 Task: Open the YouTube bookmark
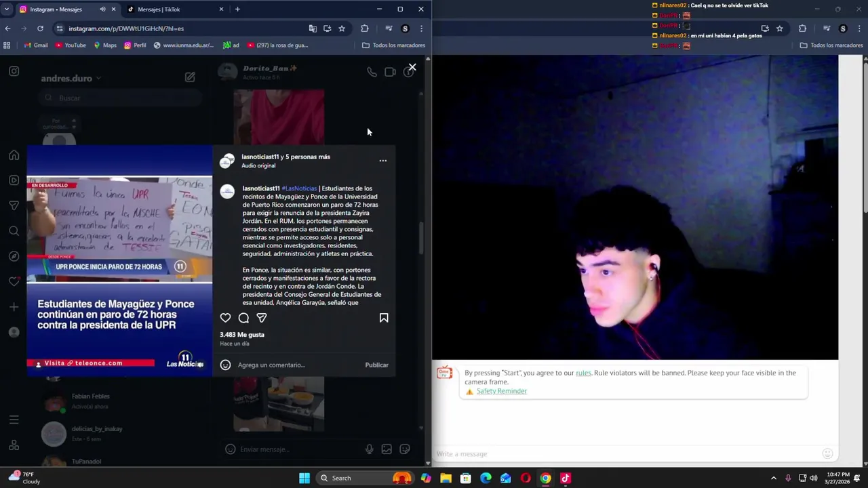pyautogui.click(x=71, y=45)
